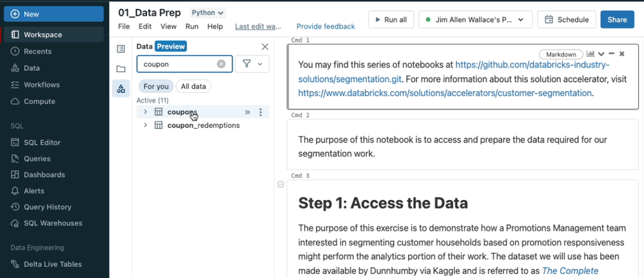The width and height of the screenshot is (644, 278).
Task: Open the folder browser sidebar icon
Action: 121,68
